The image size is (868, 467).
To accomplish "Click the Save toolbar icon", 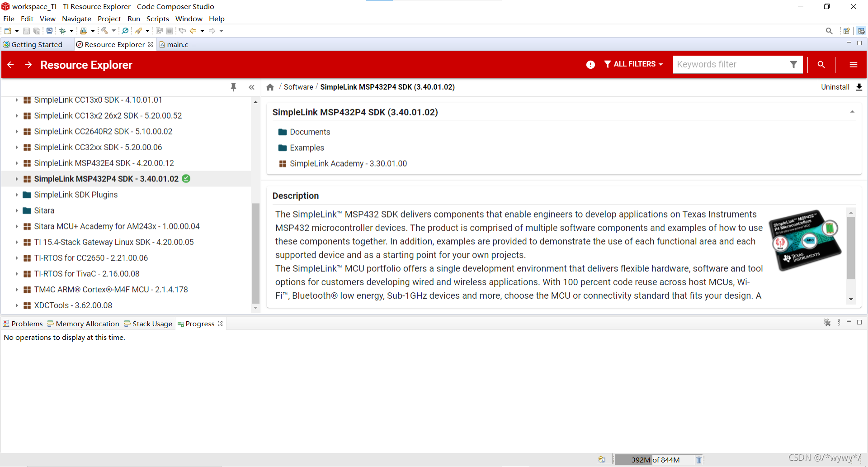I will pos(26,31).
